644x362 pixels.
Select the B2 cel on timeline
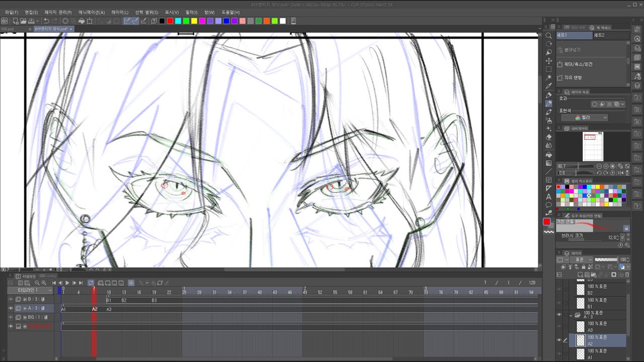click(124, 300)
